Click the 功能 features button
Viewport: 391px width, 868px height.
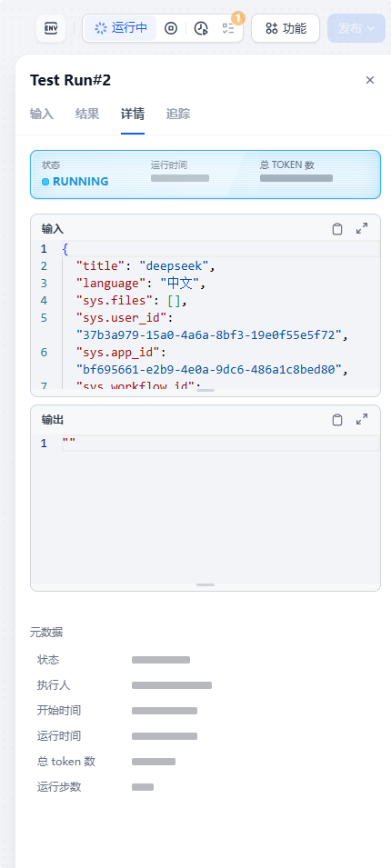point(286,28)
